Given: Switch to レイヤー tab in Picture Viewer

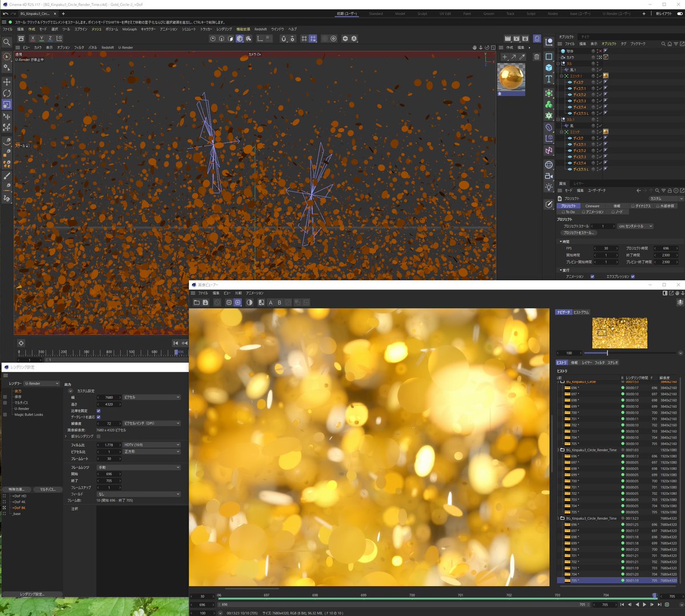Looking at the screenshot, I should click(587, 363).
